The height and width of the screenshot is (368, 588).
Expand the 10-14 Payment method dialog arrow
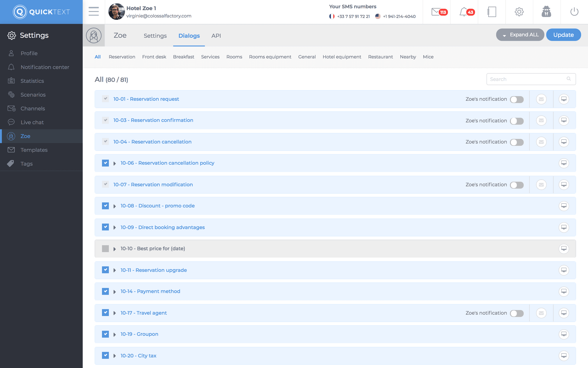[x=114, y=292]
